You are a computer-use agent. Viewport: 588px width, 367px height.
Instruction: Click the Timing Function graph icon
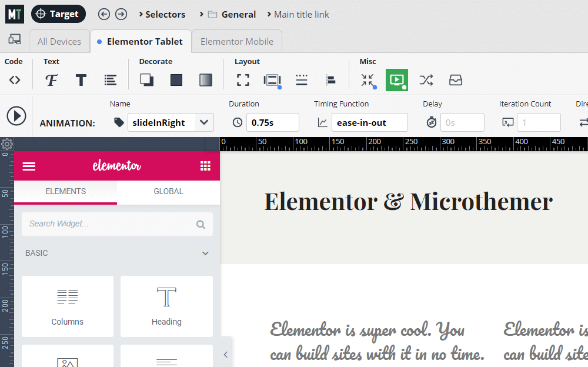[322, 122]
